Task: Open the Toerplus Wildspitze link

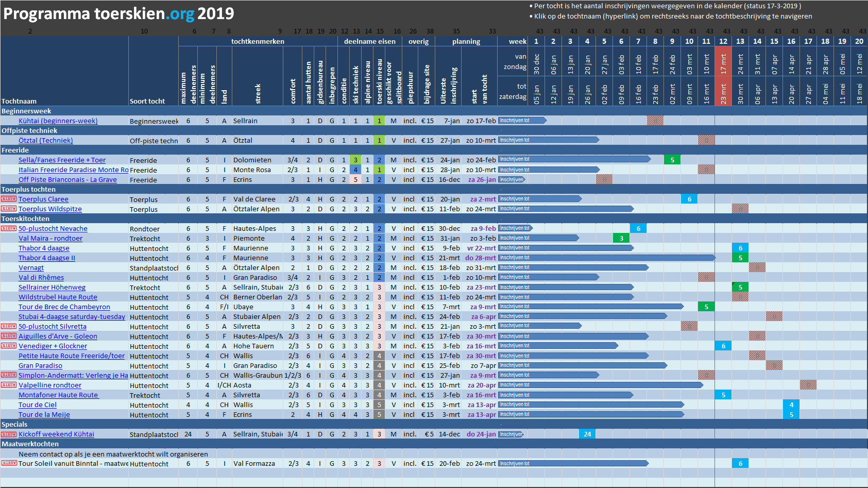Action: coord(50,209)
